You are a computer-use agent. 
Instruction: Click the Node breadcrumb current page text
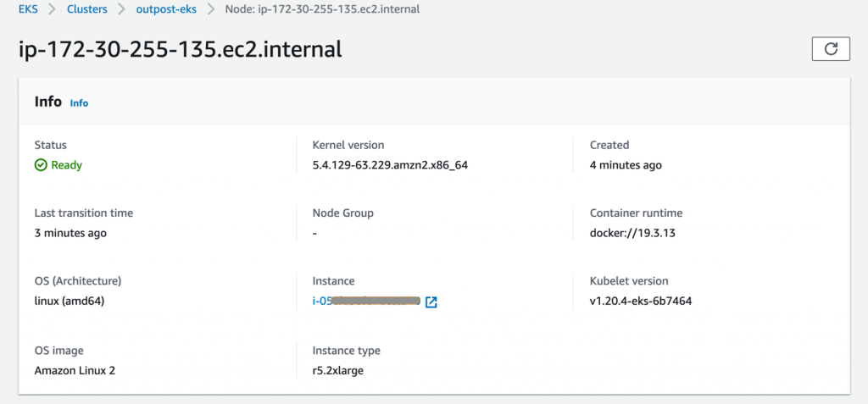pos(322,9)
